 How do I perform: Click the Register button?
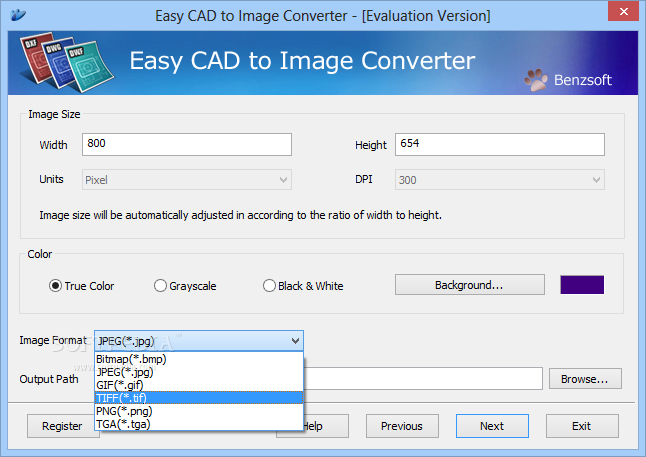click(62, 426)
